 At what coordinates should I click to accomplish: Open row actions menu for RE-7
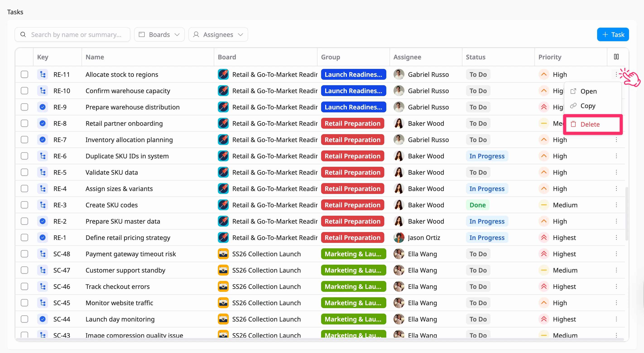(616, 140)
